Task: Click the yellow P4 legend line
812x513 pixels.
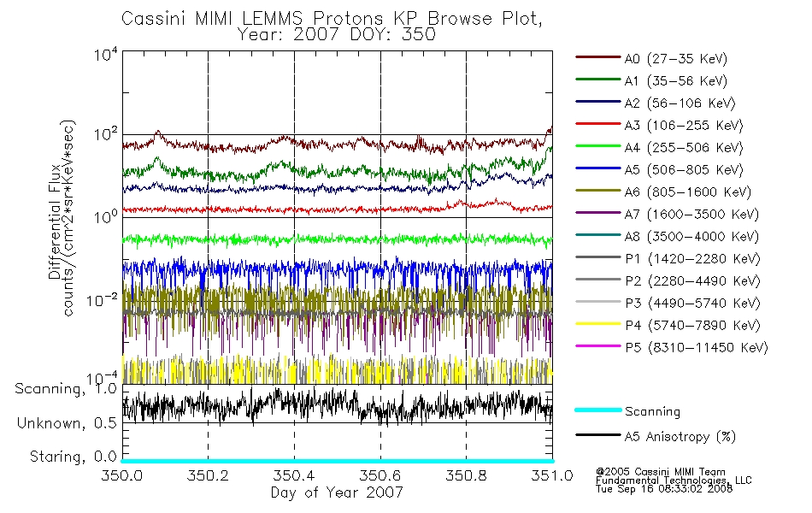Action: click(597, 324)
